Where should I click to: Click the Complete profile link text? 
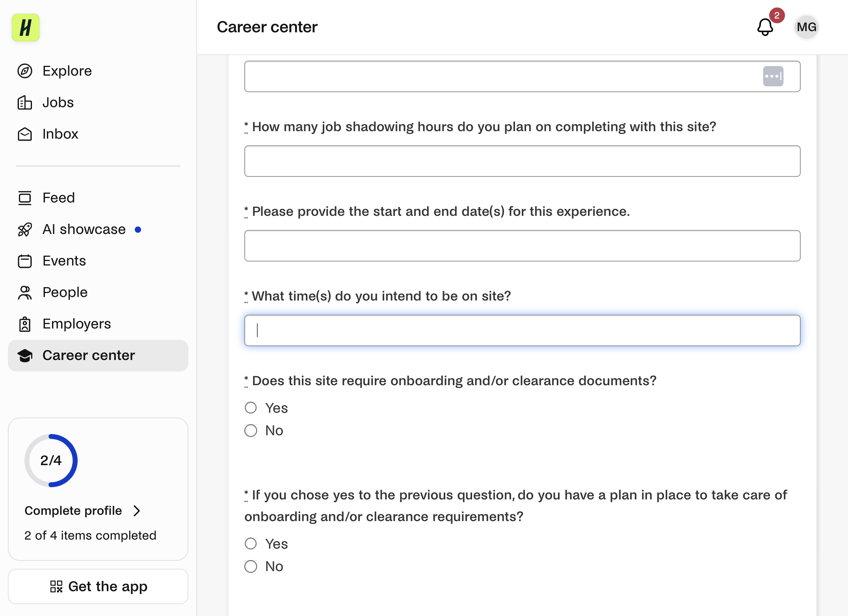(73, 511)
